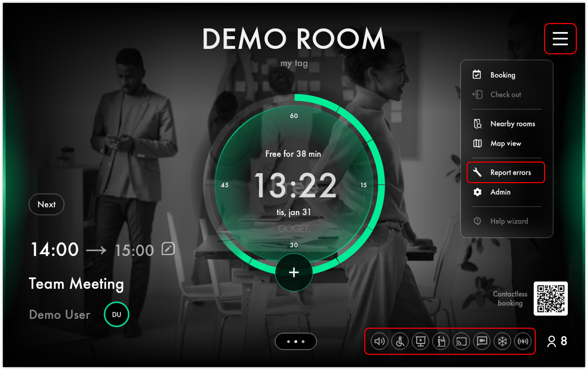Click the Report errors wrench icon
Image resolution: width=588 pixels, height=370 pixels.
click(477, 172)
